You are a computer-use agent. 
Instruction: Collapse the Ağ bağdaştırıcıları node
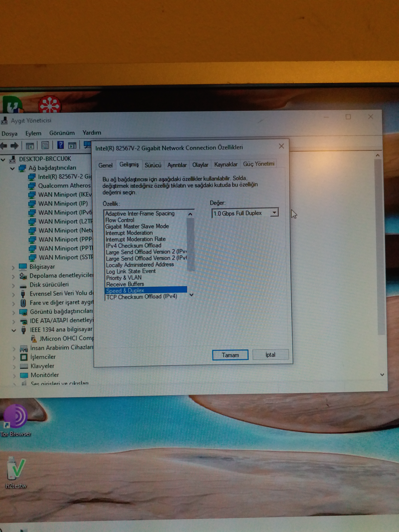click(x=12, y=169)
